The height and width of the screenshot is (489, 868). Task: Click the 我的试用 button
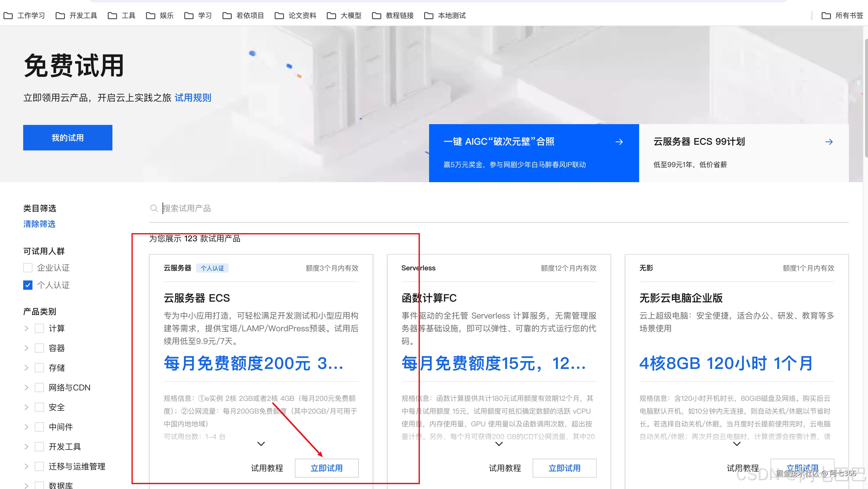point(68,137)
